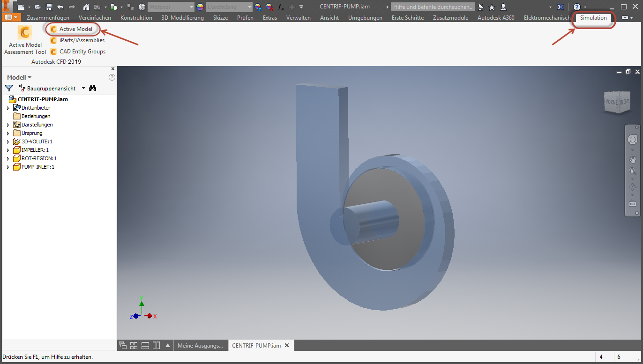Open the Erste Schritte ribbon tab
Viewport: 643px width, 364px height.
point(408,18)
